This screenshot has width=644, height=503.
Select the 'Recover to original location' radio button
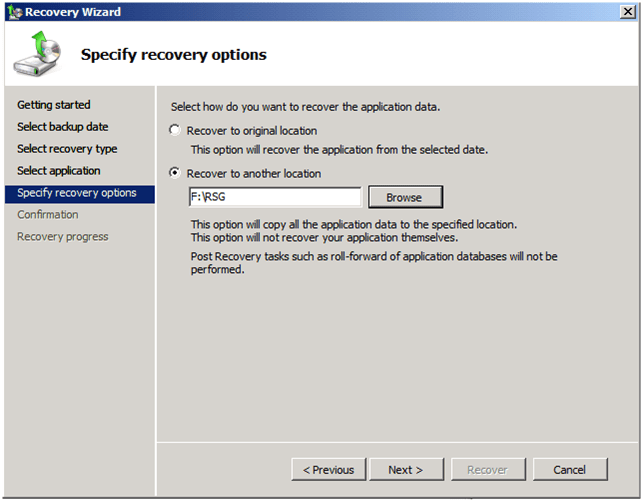click(176, 131)
